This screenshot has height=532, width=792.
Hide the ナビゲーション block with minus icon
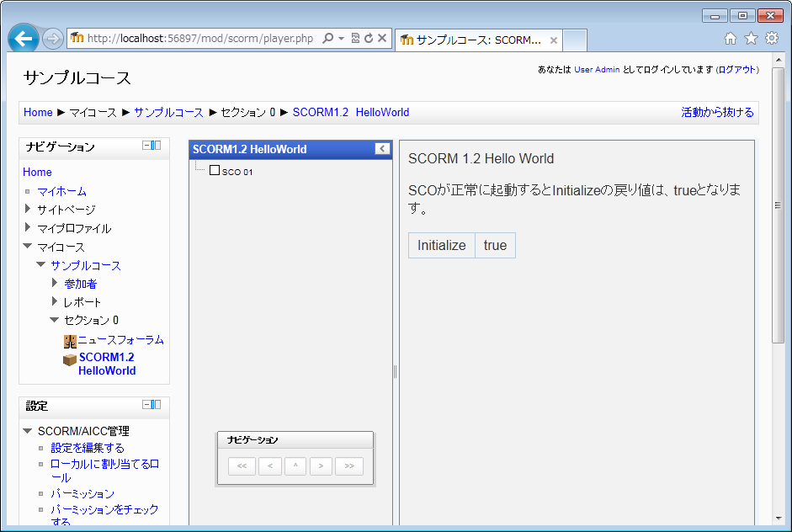click(x=146, y=146)
